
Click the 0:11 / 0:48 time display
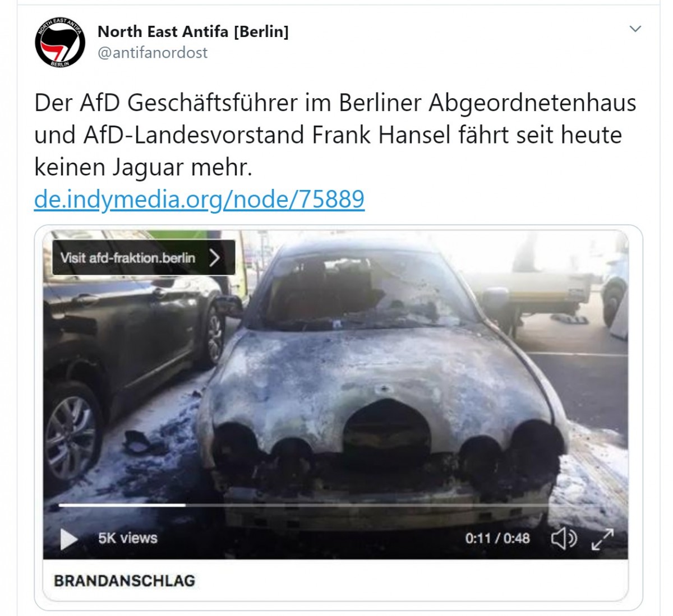click(x=497, y=539)
